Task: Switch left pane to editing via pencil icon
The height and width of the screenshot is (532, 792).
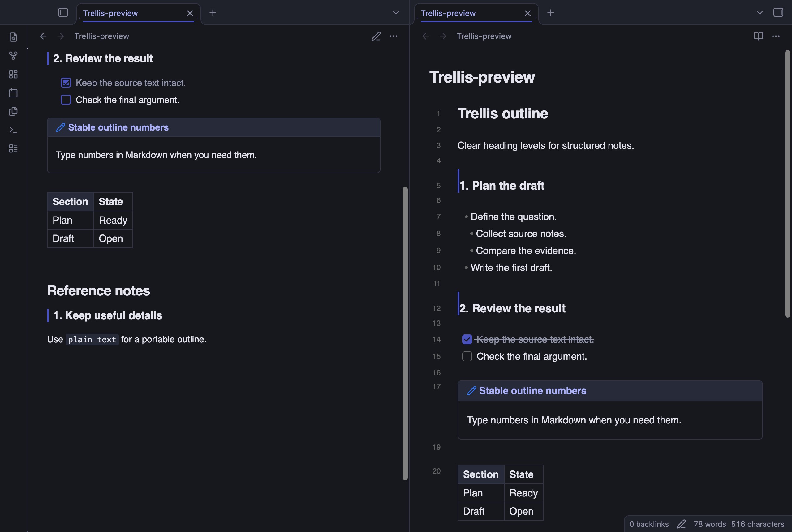Action: (376, 36)
